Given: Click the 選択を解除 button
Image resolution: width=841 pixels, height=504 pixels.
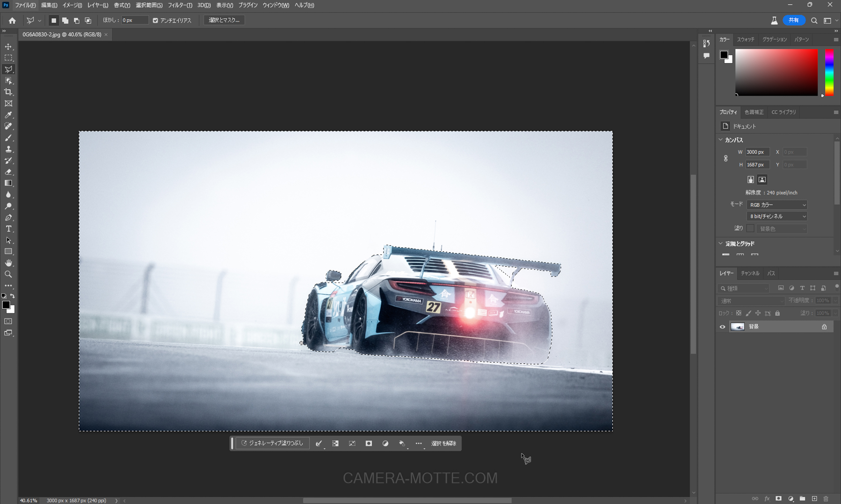Looking at the screenshot, I should (x=443, y=443).
